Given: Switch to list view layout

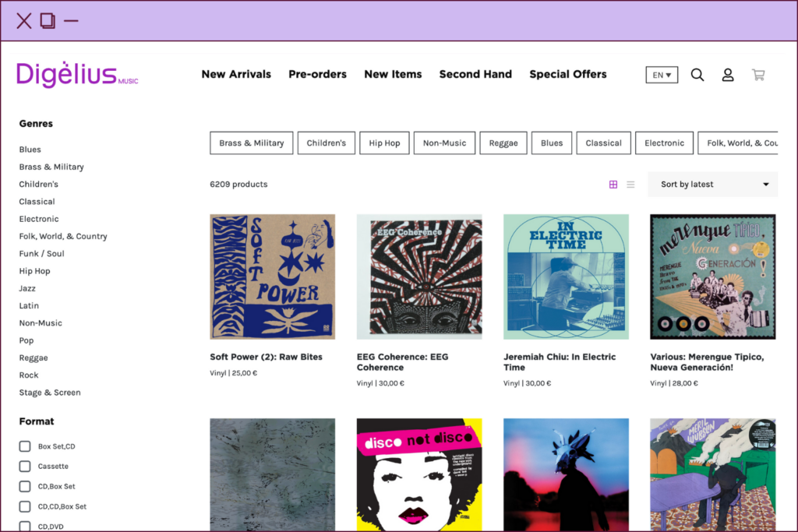Looking at the screenshot, I should pos(630,185).
